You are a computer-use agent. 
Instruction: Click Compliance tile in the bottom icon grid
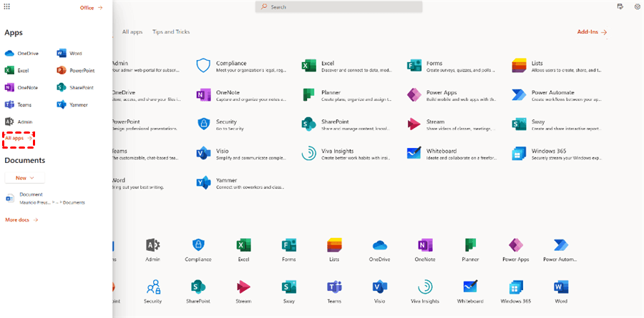pos(198,250)
